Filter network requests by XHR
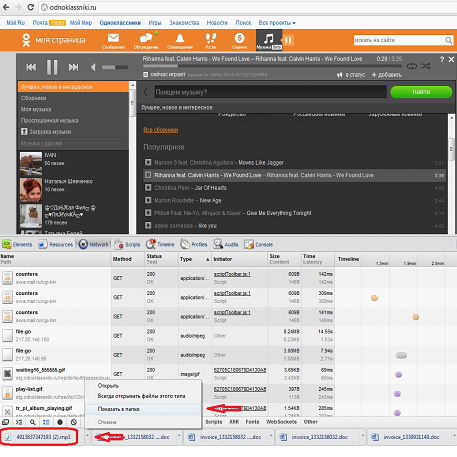Screen dimensions: 457x457 coord(234,422)
